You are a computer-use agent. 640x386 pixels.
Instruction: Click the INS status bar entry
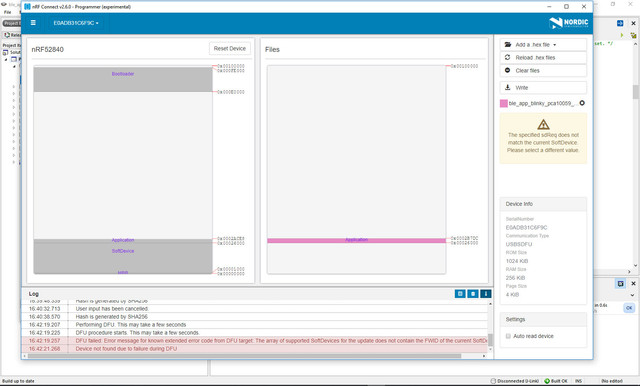point(578,381)
